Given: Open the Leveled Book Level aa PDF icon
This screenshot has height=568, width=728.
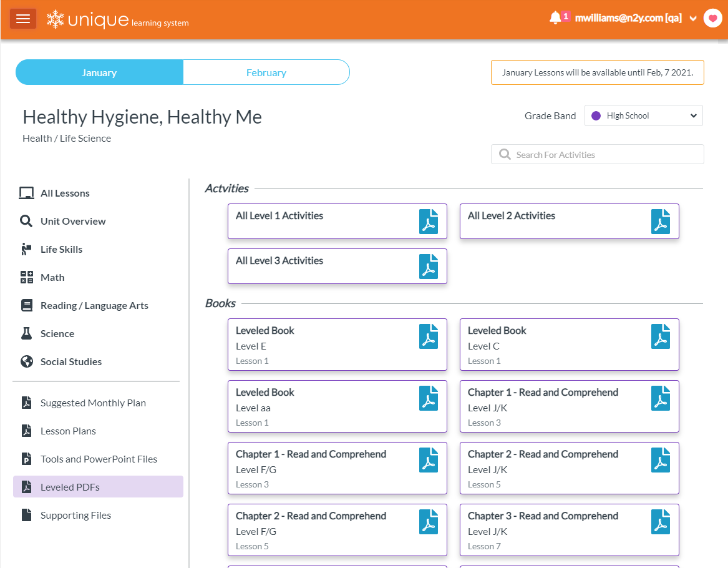Looking at the screenshot, I should click(429, 398).
